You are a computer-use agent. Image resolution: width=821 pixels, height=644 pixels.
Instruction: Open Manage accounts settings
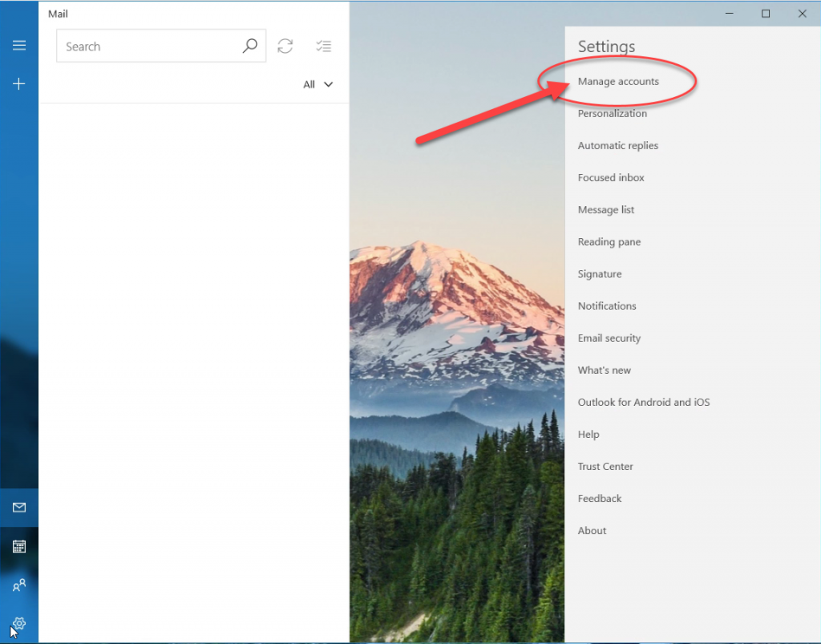click(x=618, y=81)
